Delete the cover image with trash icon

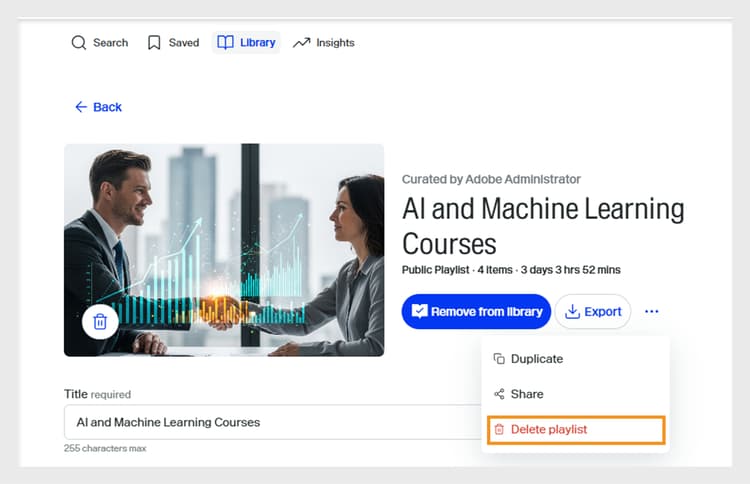click(x=100, y=322)
